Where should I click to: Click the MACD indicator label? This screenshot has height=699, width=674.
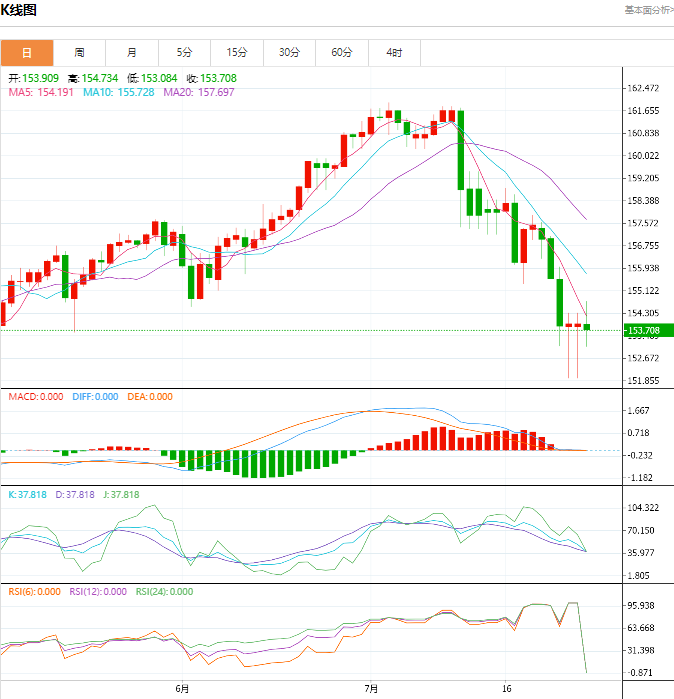point(36,397)
